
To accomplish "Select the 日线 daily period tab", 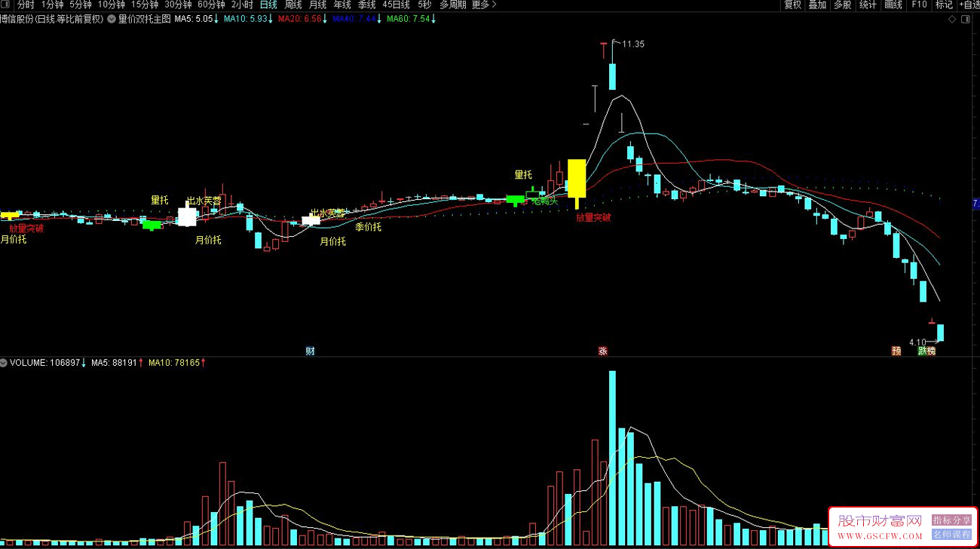I will pyautogui.click(x=268, y=5).
